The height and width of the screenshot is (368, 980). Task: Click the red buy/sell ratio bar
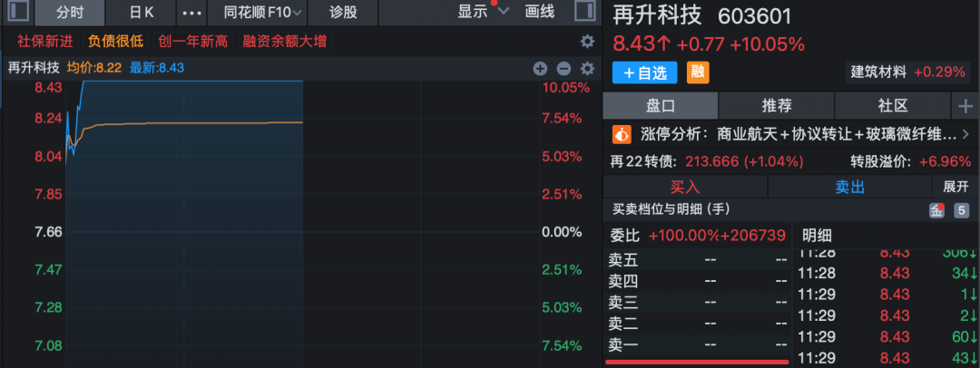click(697, 361)
